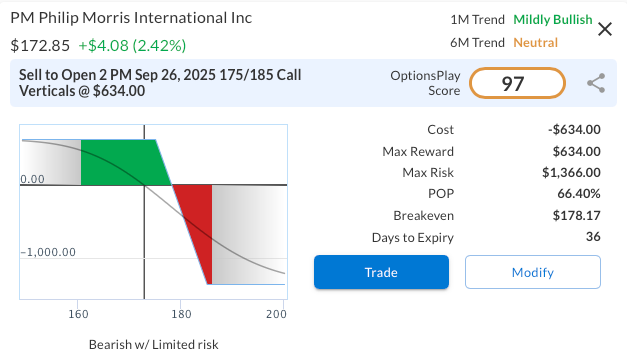Close the Philip Morris trade card
This screenshot has width=627, height=361.
(605, 29)
